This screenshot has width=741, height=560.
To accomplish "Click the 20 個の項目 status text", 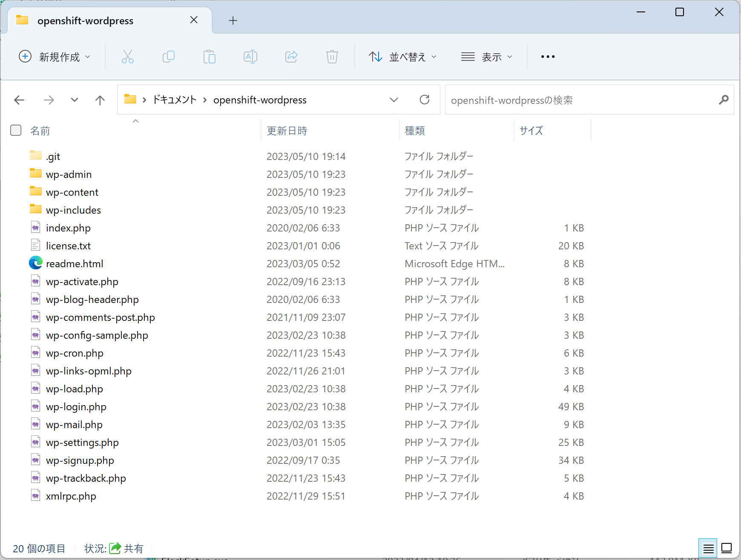I will coord(39,549).
